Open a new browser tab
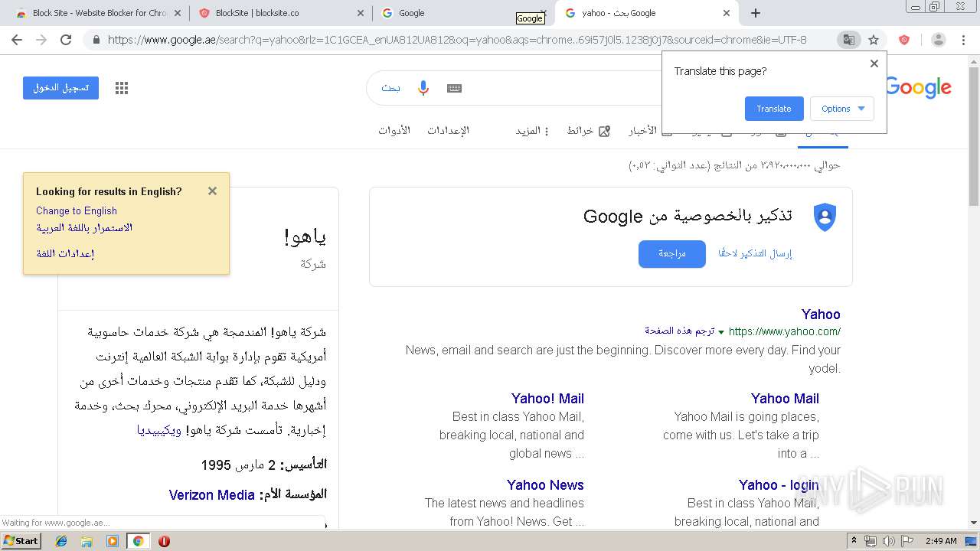 [x=756, y=13]
